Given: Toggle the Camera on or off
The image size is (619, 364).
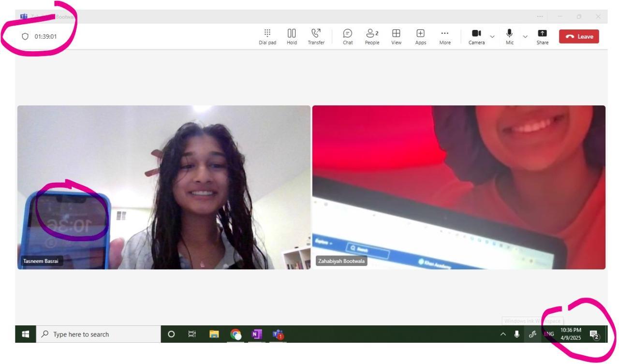Looking at the screenshot, I should 476,36.
